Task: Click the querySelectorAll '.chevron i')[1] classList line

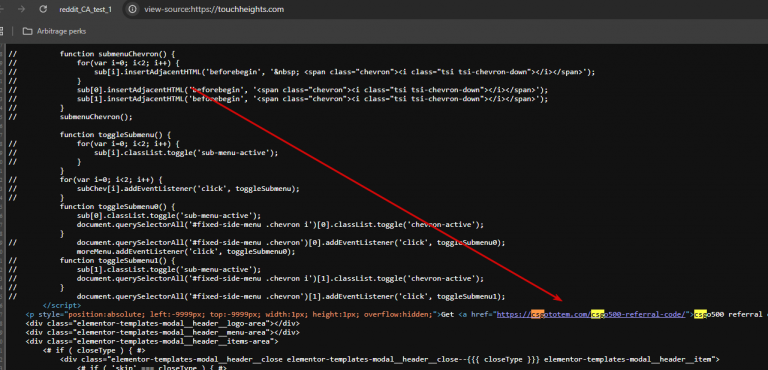Action: click(x=280, y=278)
